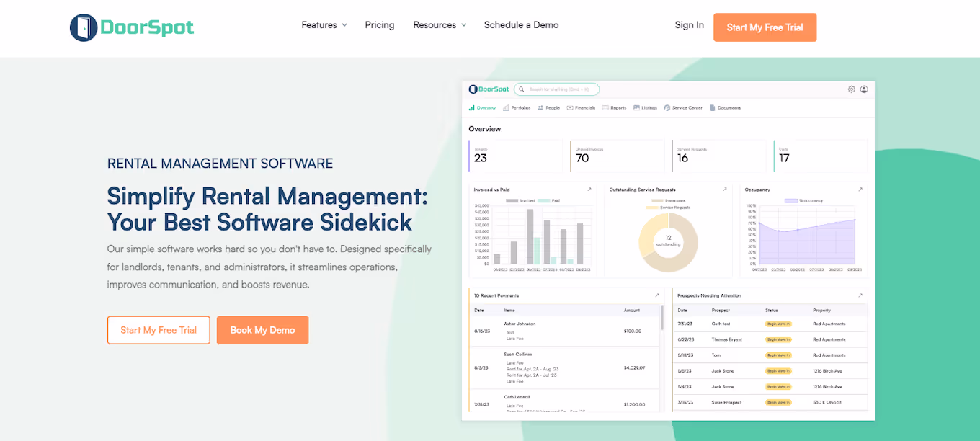The image size is (980, 441).
Task: Open the dashboard settings gear icon
Action: [x=851, y=89]
